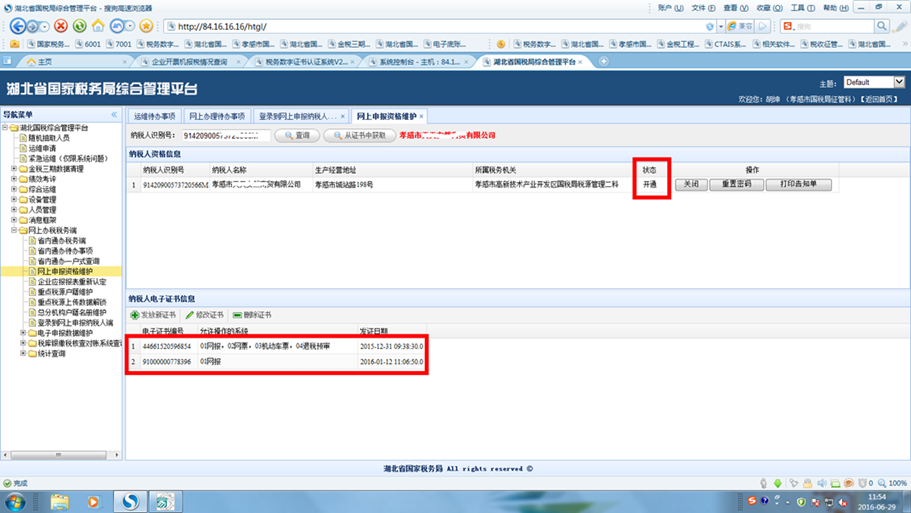Image resolution: width=911 pixels, height=513 pixels.
Task: Click the pen annotate icon beside search
Action: pos(901,26)
